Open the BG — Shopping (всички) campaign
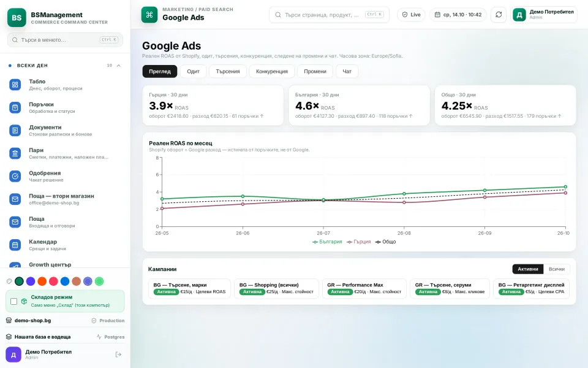Viewport: 588px width, 368px height. (x=276, y=288)
